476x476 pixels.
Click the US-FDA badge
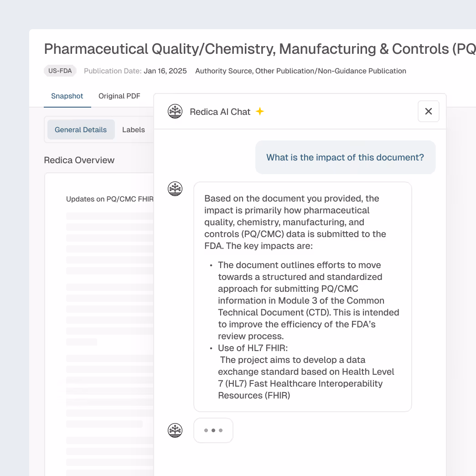tap(60, 71)
